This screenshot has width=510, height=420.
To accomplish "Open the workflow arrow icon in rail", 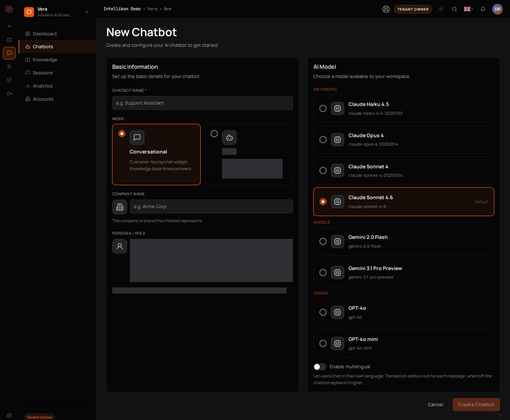I will 9,94.
